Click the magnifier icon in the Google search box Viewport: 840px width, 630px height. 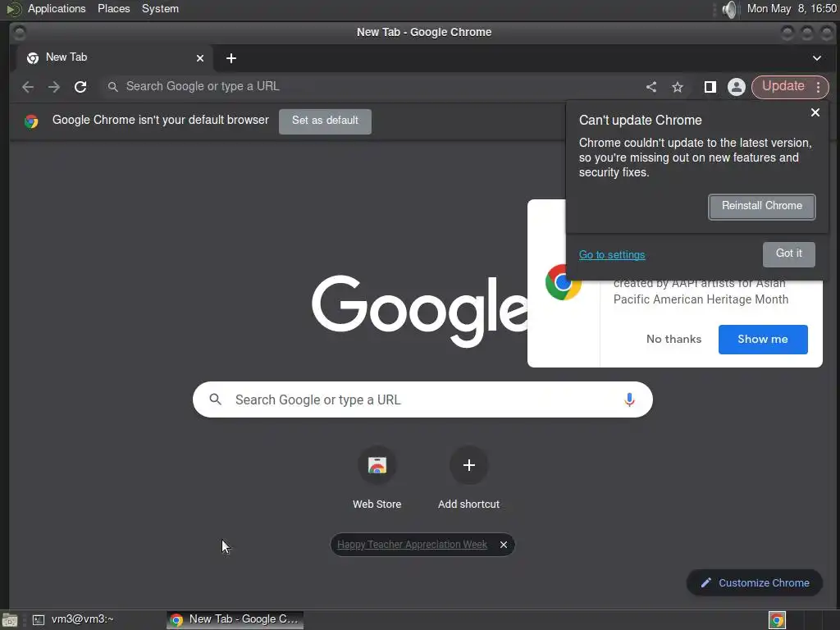tap(216, 399)
